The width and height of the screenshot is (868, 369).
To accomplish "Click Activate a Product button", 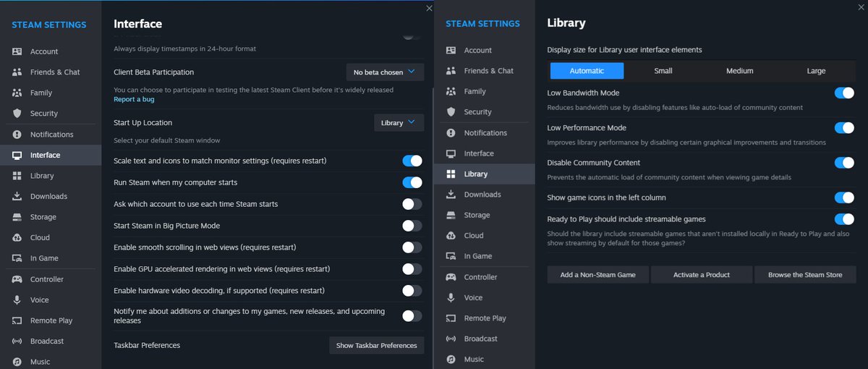I will point(702,275).
